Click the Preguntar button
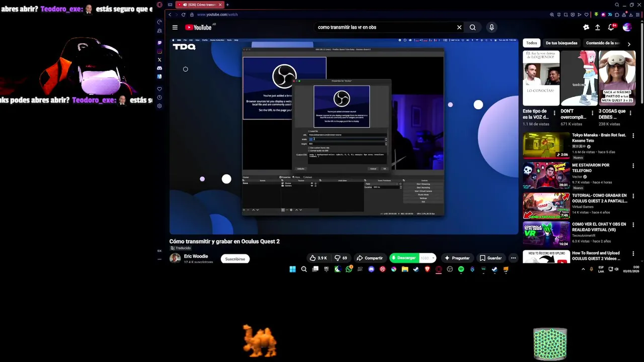 coord(457,258)
